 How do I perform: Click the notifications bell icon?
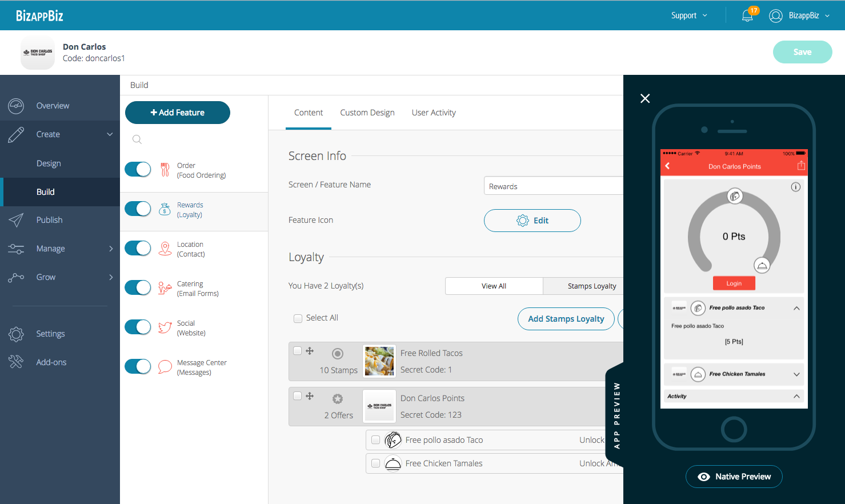(x=747, y=15)
